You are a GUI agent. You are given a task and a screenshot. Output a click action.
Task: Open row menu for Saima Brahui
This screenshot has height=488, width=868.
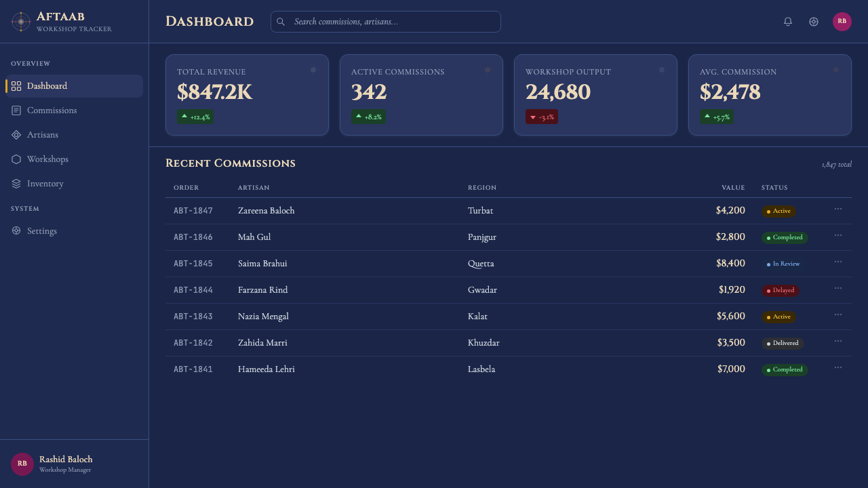click(838, 262)
